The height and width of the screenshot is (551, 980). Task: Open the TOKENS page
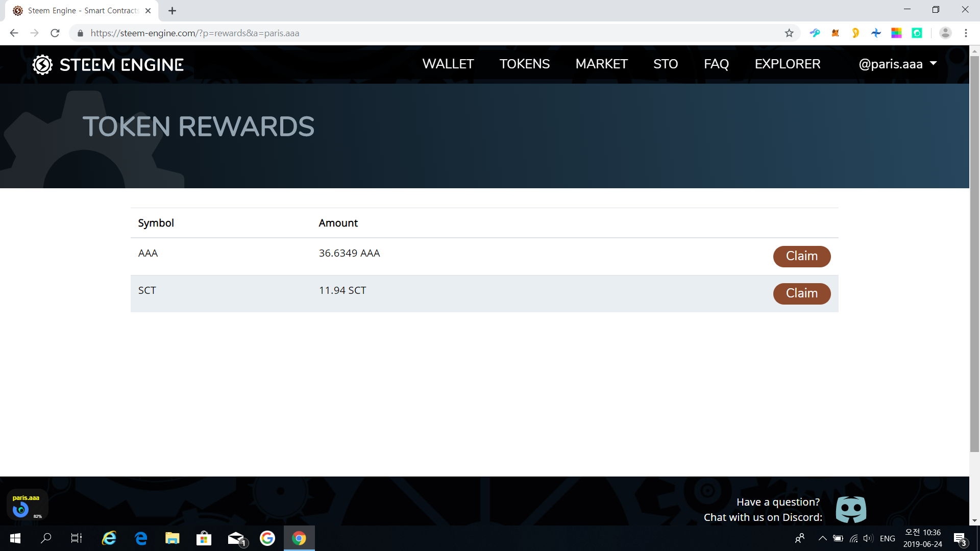click(525, 64)
